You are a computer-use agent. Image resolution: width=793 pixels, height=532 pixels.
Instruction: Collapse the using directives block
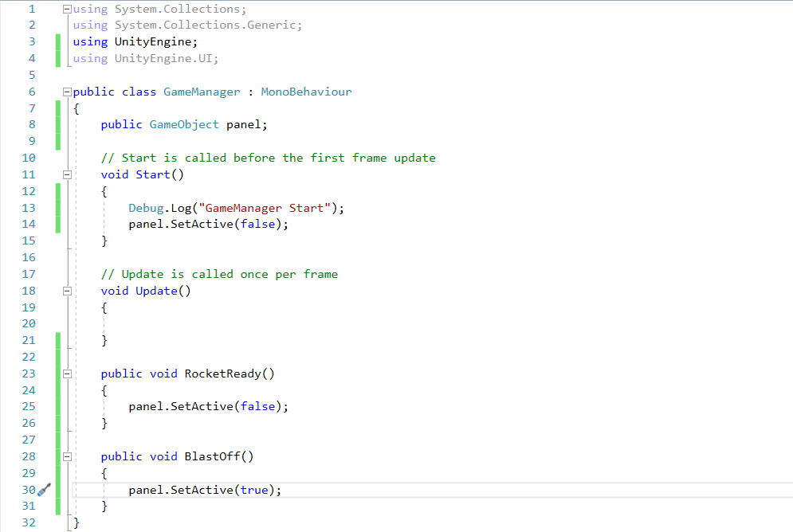coord(67,9)
